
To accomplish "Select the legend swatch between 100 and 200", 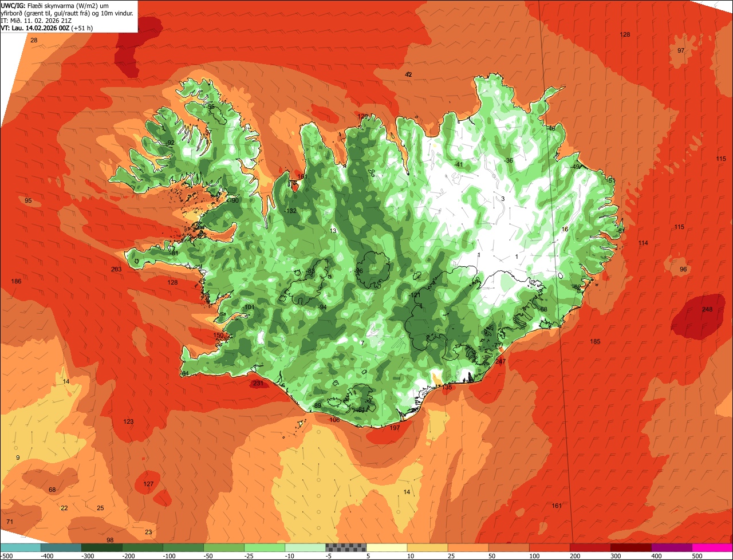I will tap(550, 547).
